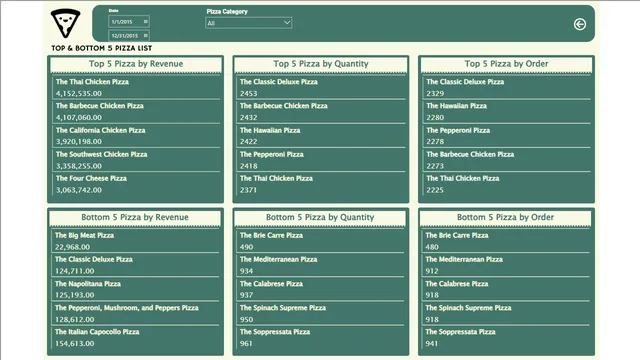Click The Thai Chicken Pizza in Top Revenue
Image resolution: width=640 pixels, height=360 pixels.
click(92, 82)
